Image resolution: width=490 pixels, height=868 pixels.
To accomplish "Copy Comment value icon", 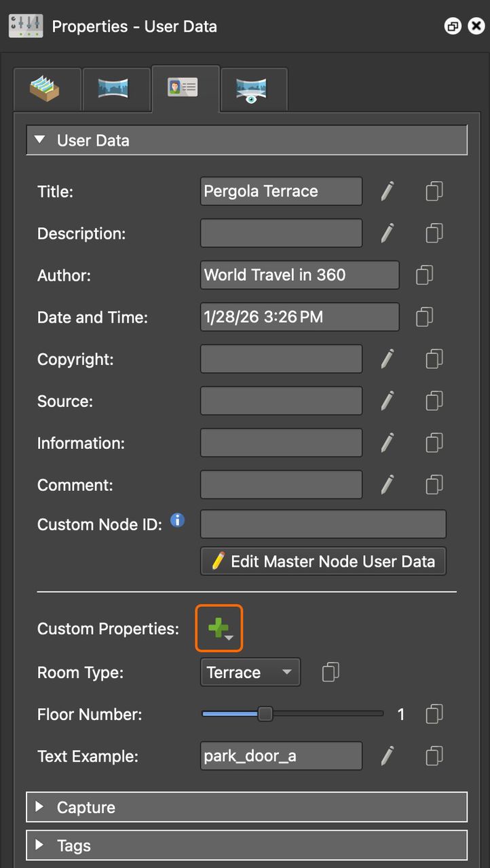I will 434,485.
